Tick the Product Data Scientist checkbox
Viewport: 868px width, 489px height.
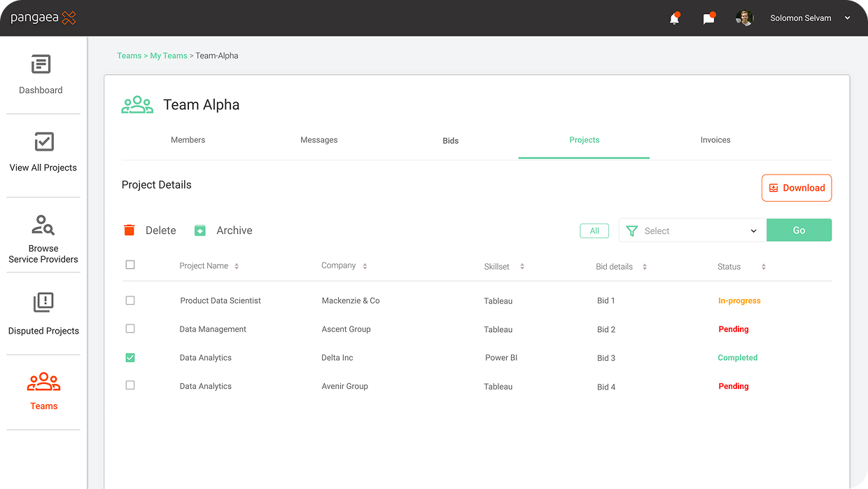click(x=130, y=301)
